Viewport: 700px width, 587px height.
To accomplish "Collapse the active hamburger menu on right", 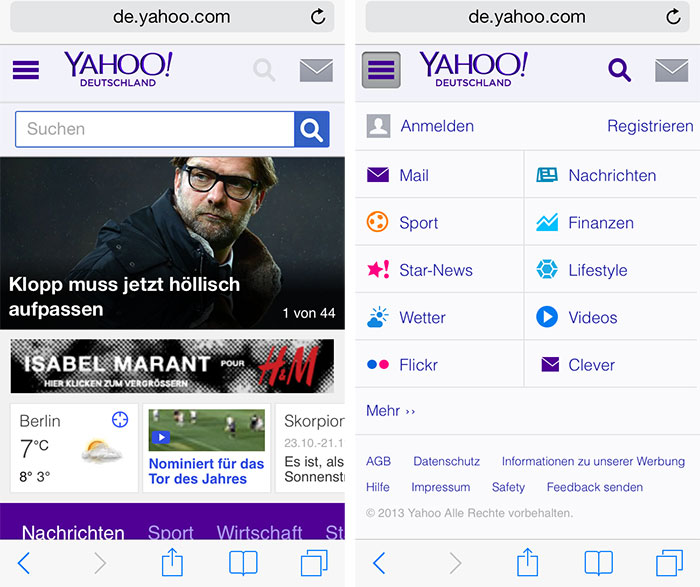I will tap(381, 70).
